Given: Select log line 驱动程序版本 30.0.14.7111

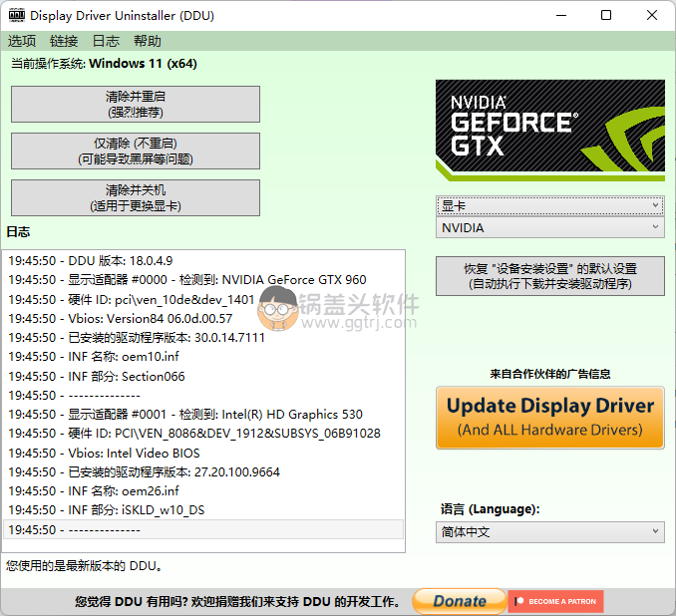Looking at the screenshot, I should tap(203, 338).
